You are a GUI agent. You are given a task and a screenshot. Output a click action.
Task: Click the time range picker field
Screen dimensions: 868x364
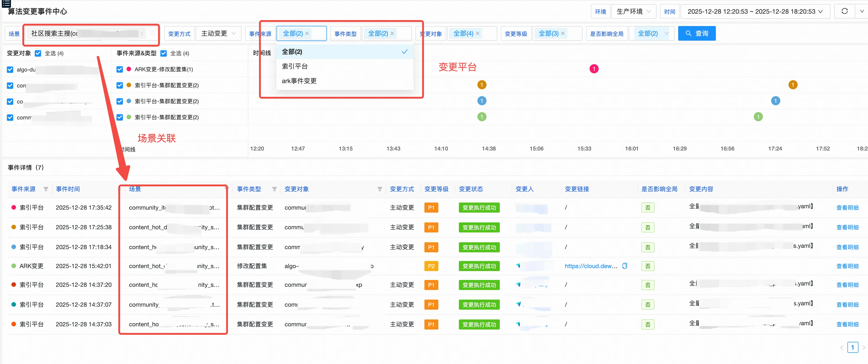tap(755, 11)
